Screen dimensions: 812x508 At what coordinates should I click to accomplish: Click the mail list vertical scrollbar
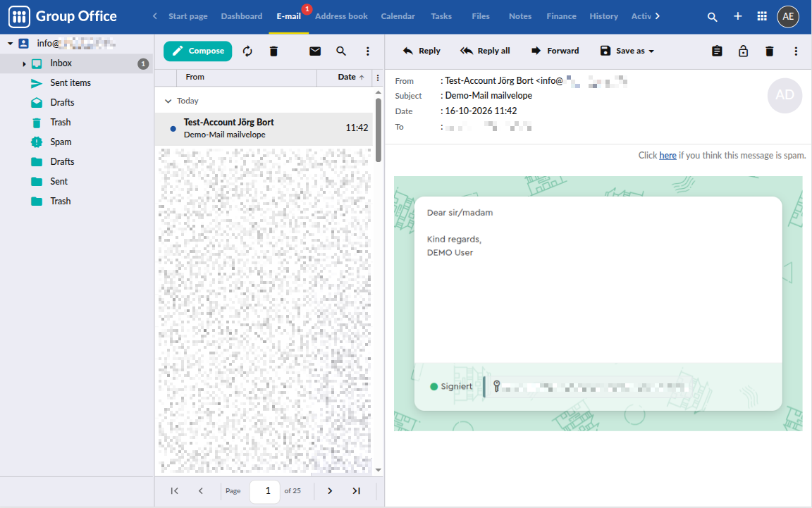coord(379,130)
